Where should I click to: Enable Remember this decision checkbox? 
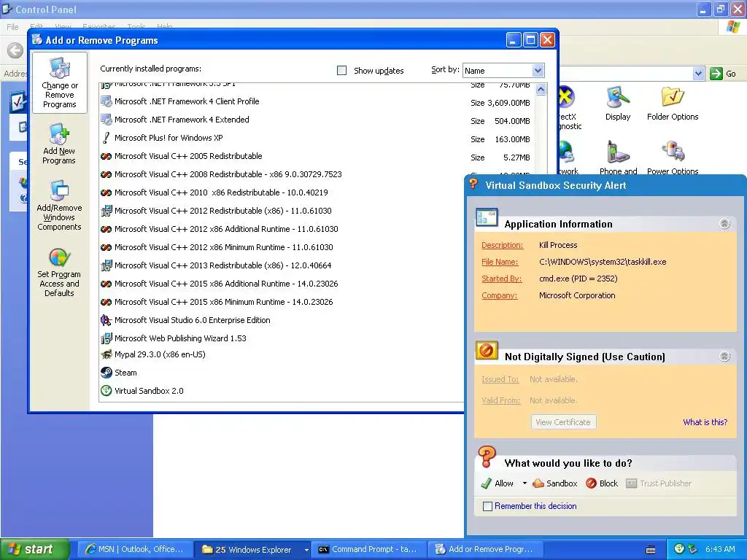coord(487,506)
